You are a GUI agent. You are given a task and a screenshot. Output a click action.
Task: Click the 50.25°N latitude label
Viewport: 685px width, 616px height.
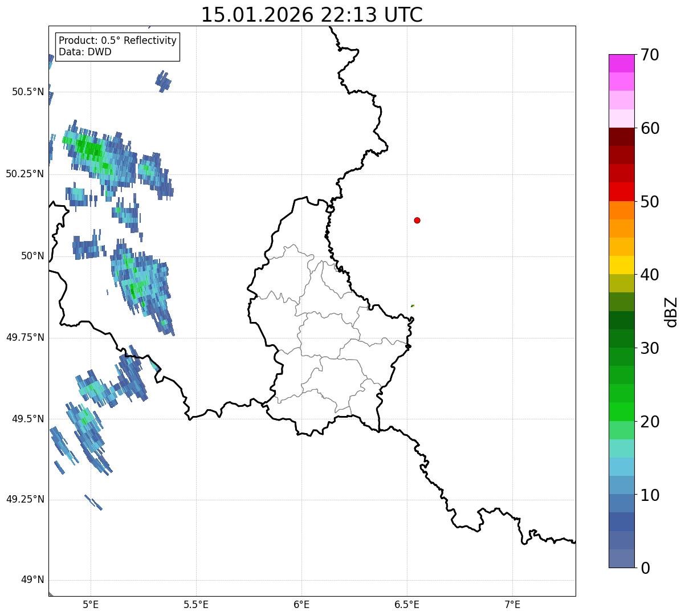click(25, 174)
